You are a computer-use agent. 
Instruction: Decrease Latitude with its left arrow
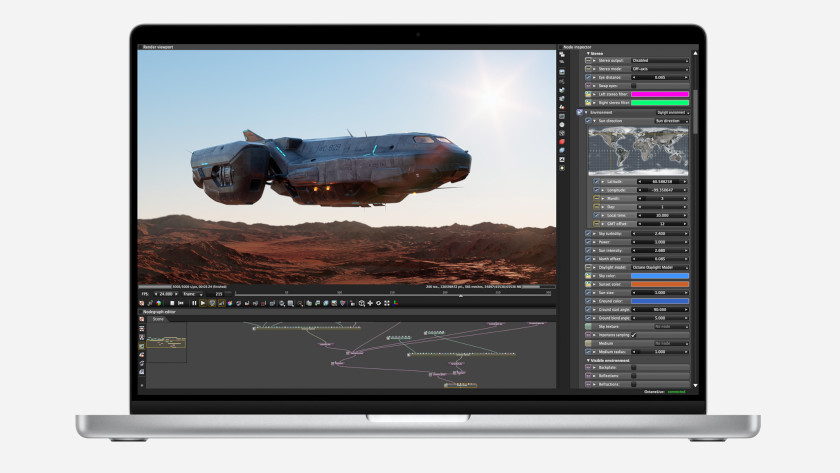[x=640, y=182]
